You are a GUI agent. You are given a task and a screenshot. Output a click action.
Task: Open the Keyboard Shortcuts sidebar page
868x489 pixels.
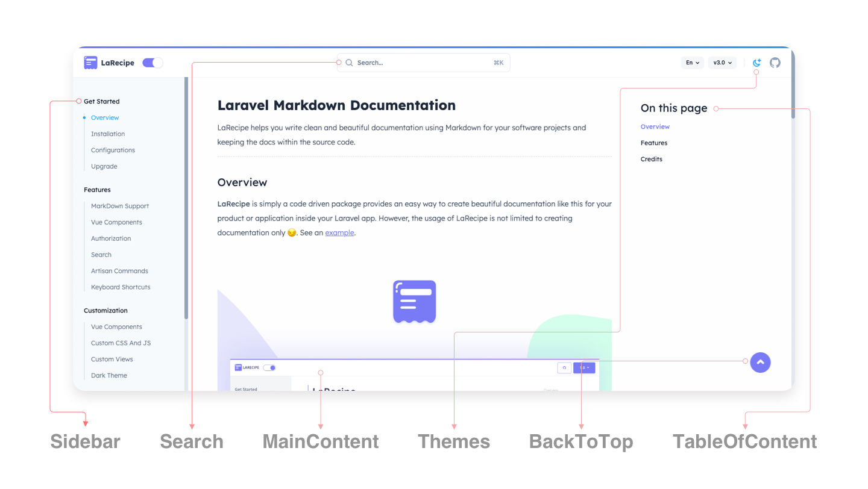point(121,288)
